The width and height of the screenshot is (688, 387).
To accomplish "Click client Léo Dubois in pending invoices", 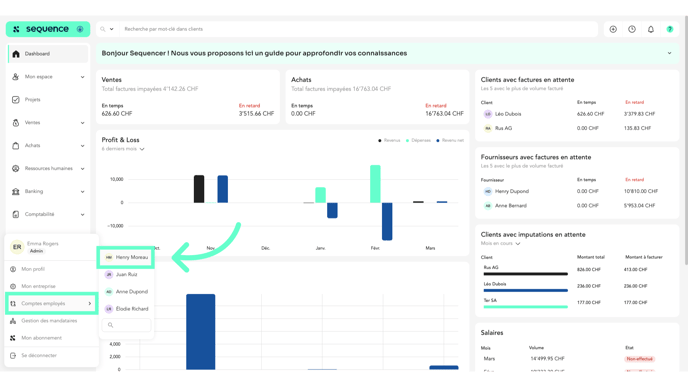I will tap(508, 114).
